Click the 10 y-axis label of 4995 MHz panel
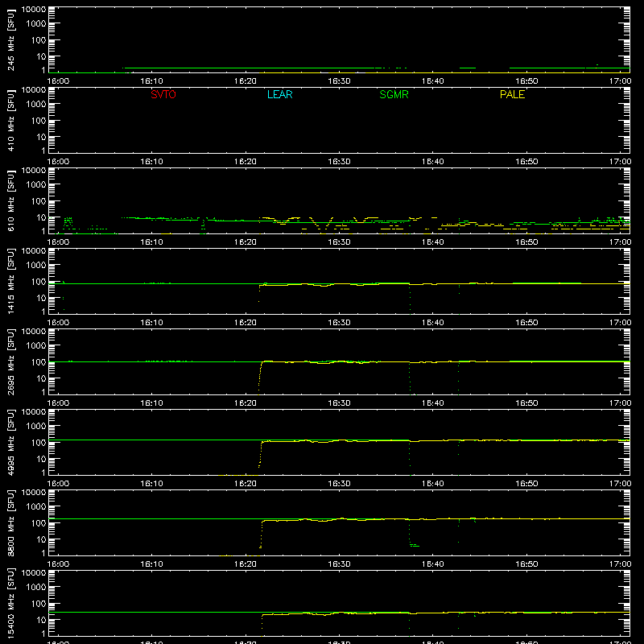This screenshot has height=644, width=644. pyautogui.click(x=41, y=459)
